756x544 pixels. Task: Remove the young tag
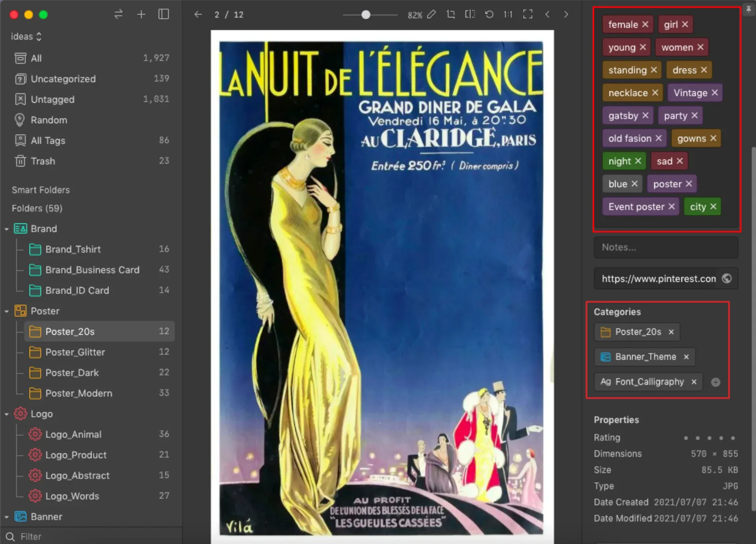click(x=643, y=47)
